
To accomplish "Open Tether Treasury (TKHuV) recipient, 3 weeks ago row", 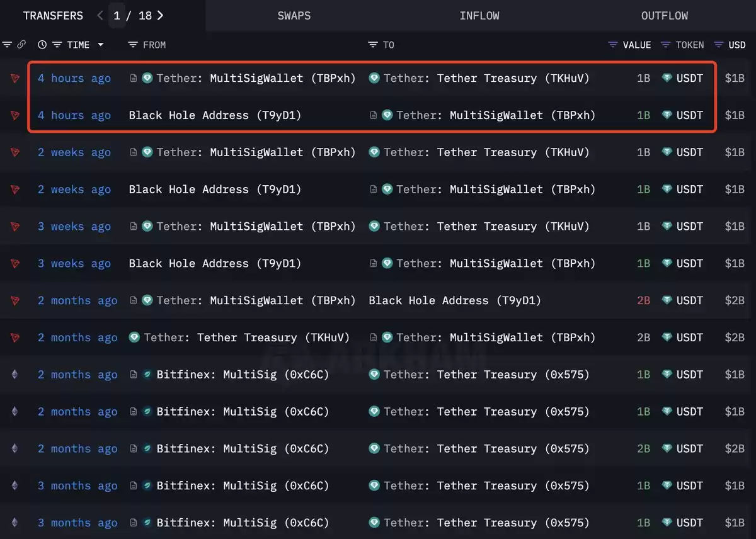I will tap(513, 227).
